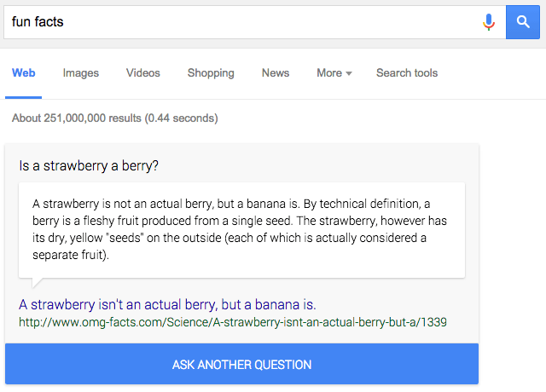Show the News results tab
This screenshot has width=546, height=392.
click(276, 73)
